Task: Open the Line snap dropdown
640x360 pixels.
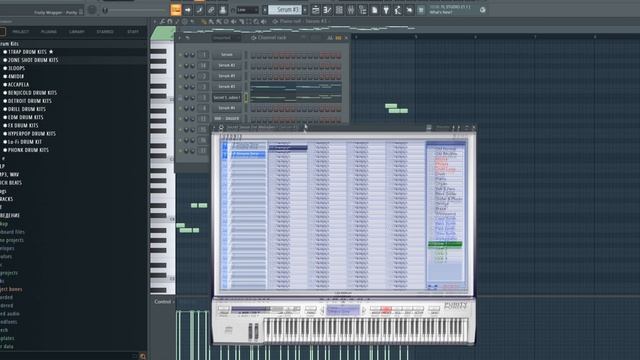Action: [247, 10]
